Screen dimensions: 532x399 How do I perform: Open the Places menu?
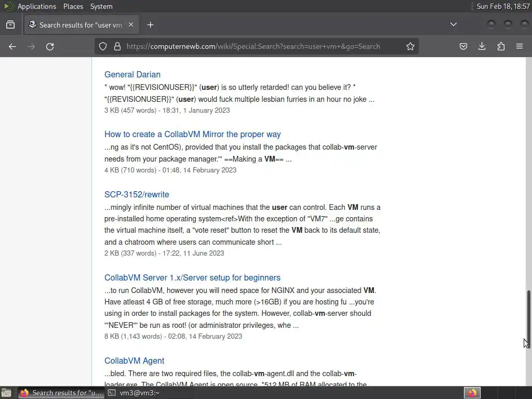point(73,6)
